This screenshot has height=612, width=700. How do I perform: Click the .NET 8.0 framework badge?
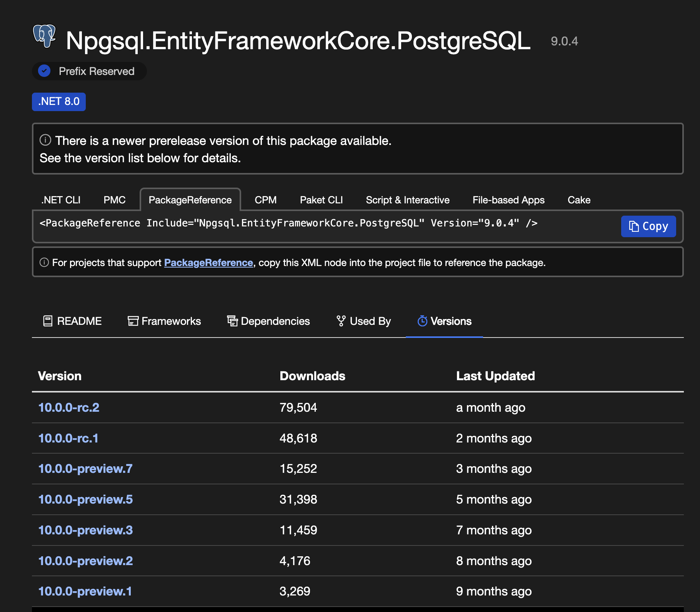click(x=59, y=102)
